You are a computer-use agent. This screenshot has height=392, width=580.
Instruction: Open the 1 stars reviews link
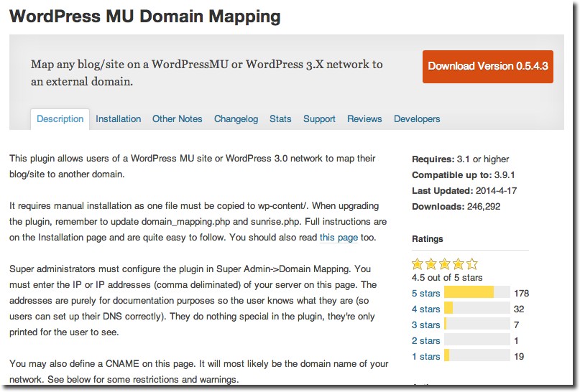[x=425, y=357]
